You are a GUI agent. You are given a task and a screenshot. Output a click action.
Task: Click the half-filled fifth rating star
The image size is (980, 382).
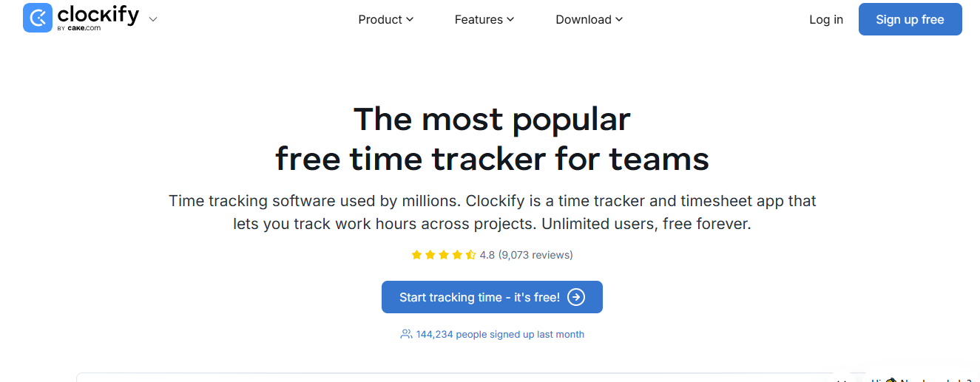point(470,255)
